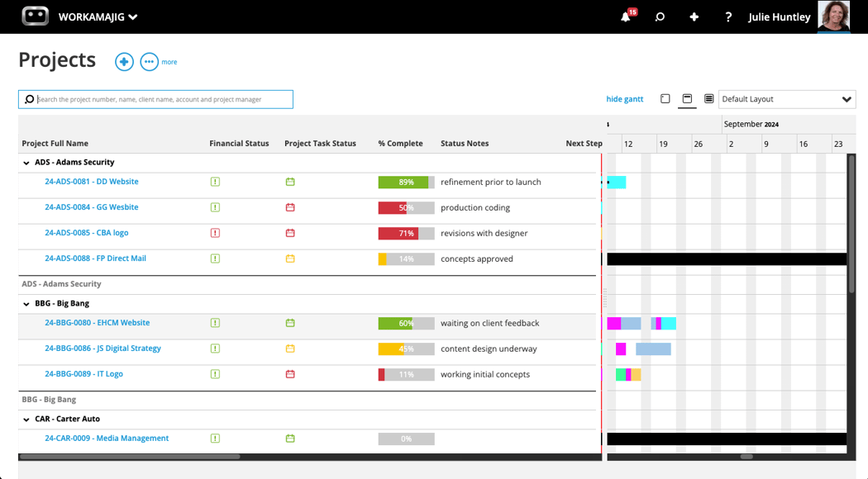Viewport: 868px width, 479px height.
Task: Open Julie Huntley's account menu
Action: coord(779,17)
